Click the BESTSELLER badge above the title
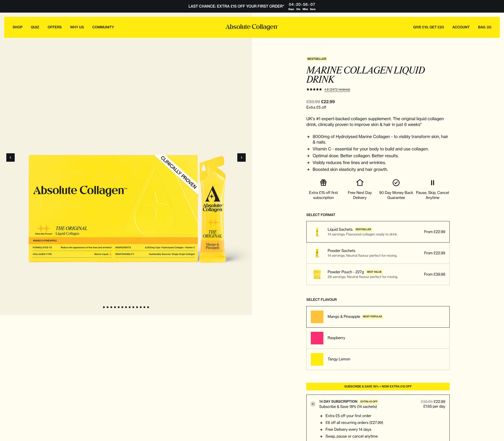 317,59
